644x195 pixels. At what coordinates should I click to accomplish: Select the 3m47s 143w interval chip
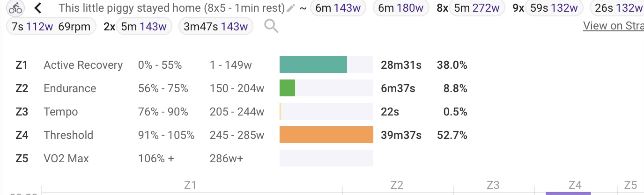tap(215, 27)
